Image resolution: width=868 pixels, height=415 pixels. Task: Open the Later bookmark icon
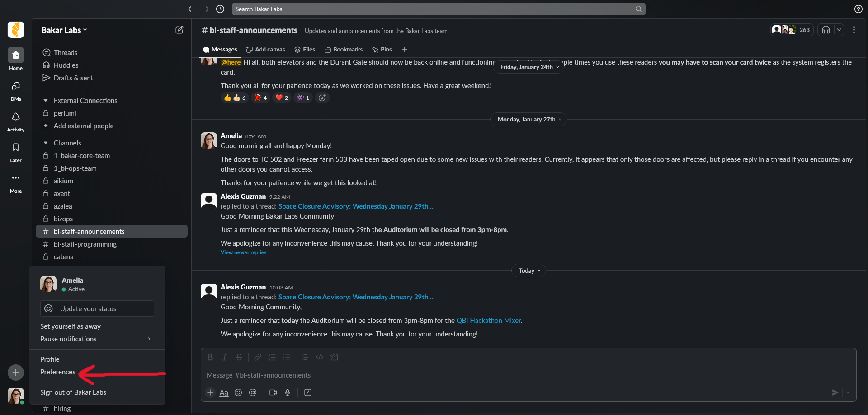click(16, 152)
